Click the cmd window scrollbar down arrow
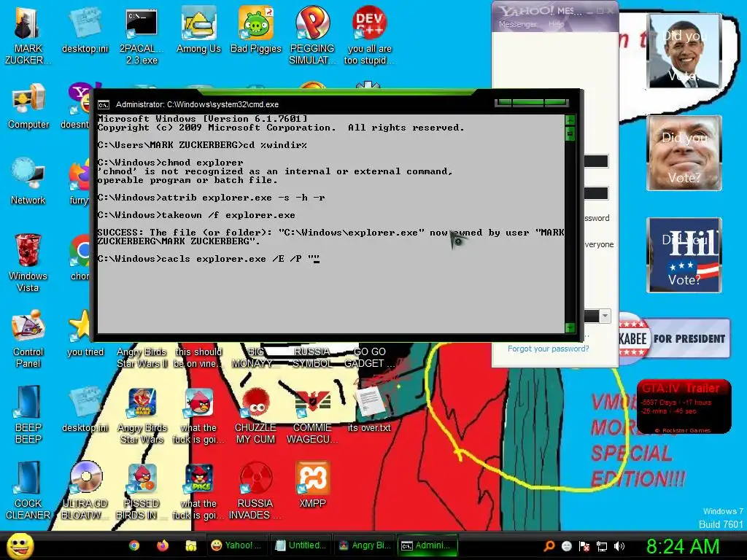This screenshot has height=560, width=747. [570, 327]
